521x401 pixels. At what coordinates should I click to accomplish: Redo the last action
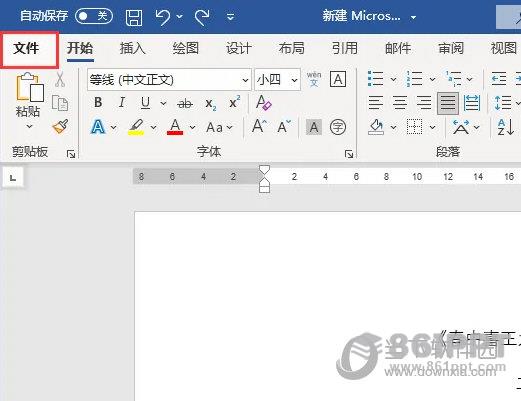pos(202,17)
